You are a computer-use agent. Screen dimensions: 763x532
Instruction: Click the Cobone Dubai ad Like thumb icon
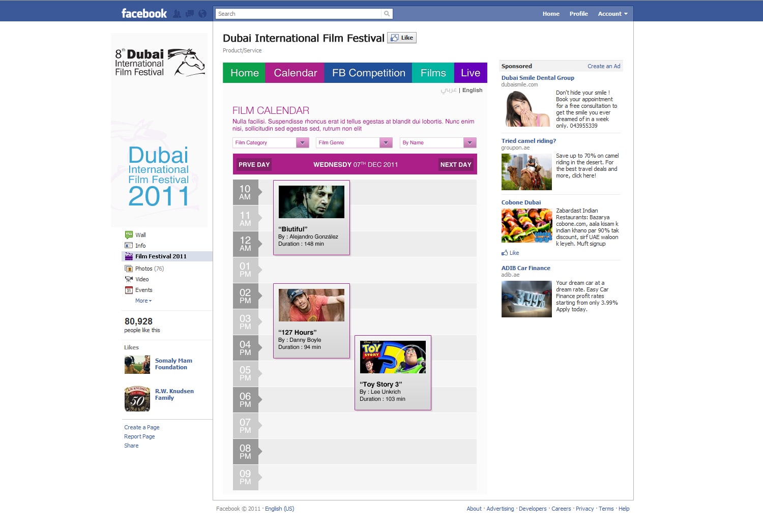point(505,253)
